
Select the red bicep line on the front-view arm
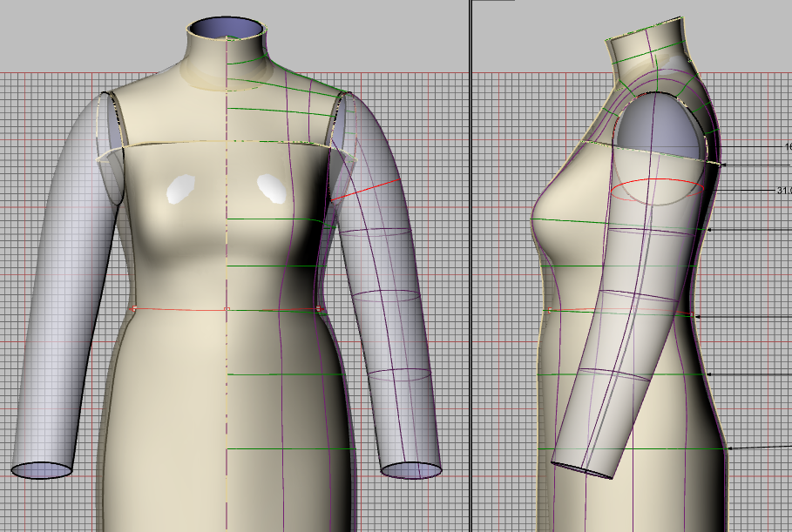(365, 190)
